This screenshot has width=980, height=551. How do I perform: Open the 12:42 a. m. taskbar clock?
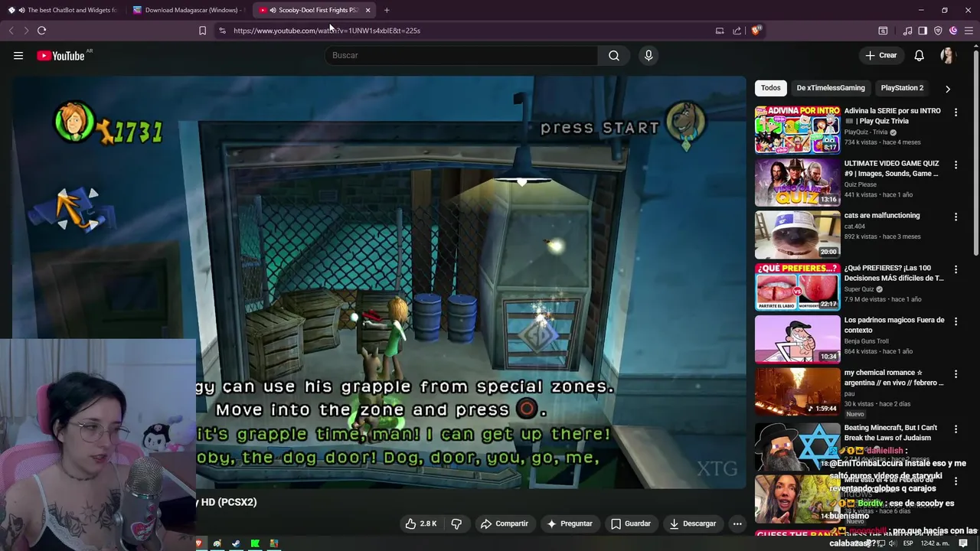937,543
